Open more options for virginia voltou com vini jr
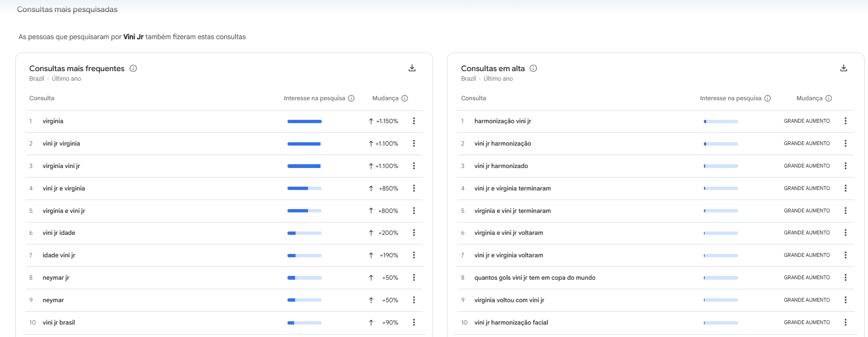The height and width of the screenshot is (337, 868). [846, 300]
